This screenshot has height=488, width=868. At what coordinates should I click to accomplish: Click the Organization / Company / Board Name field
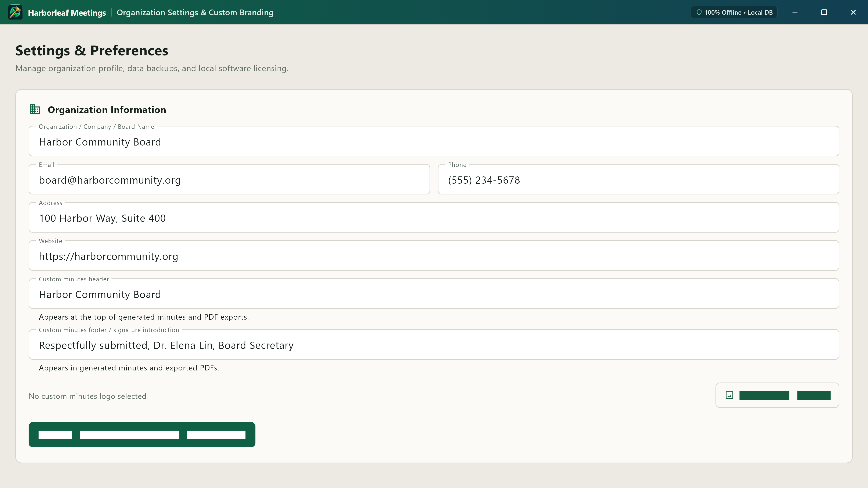pyautogui.click(x=434, y=141)
